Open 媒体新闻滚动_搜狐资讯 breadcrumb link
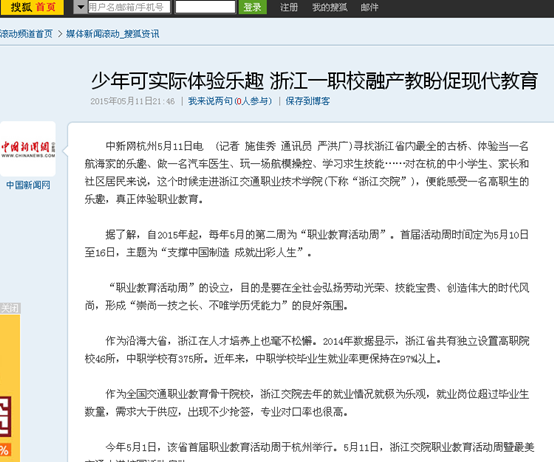 point(113,34)
